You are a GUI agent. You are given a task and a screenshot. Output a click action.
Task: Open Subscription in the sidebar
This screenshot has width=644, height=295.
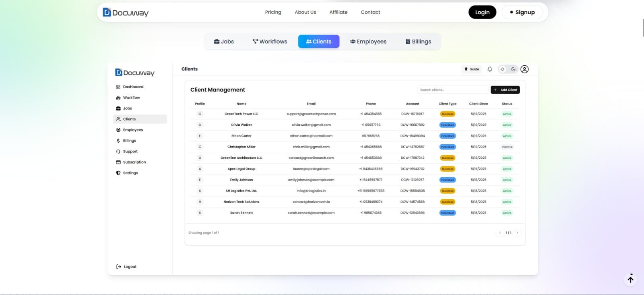pyautogui.click(x=140, y=162)
